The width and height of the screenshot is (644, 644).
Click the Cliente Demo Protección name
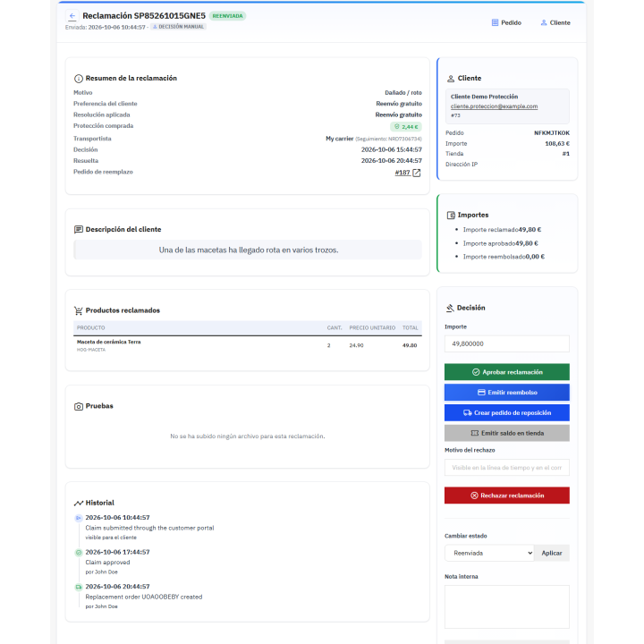point(484,97)
